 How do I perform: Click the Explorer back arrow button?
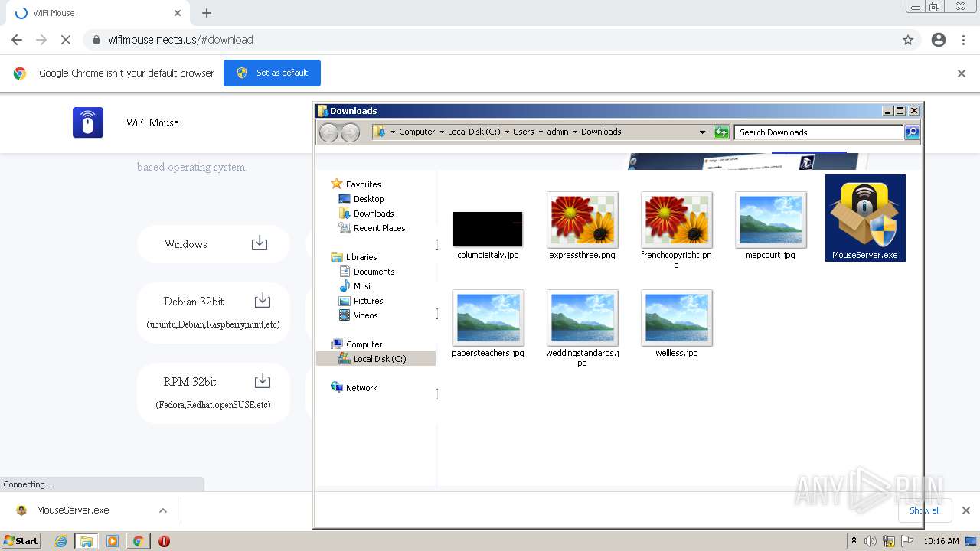[x=329, y=132]
